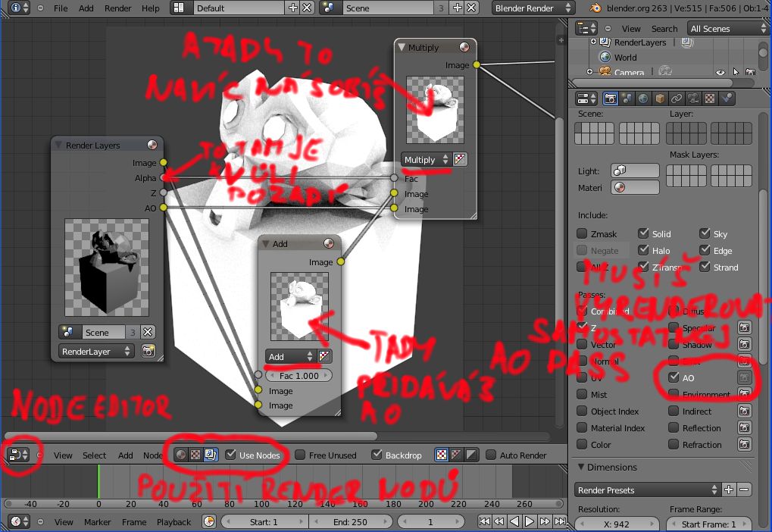
Task: Toggle Camera selectability arrow in outliner
Action: tap(736, 72)
